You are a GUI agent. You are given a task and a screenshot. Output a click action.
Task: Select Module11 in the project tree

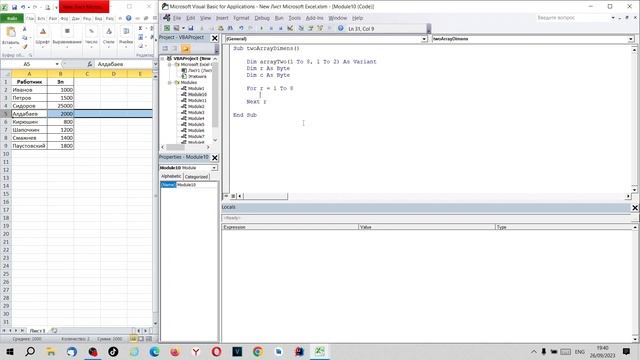pos(197,100)
